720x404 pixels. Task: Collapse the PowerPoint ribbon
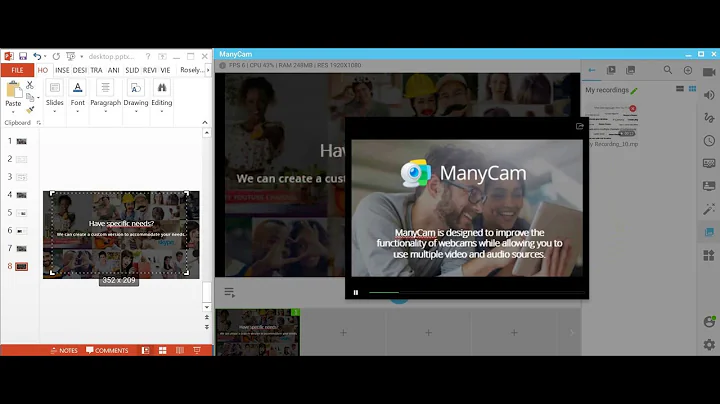pos(205,123)
